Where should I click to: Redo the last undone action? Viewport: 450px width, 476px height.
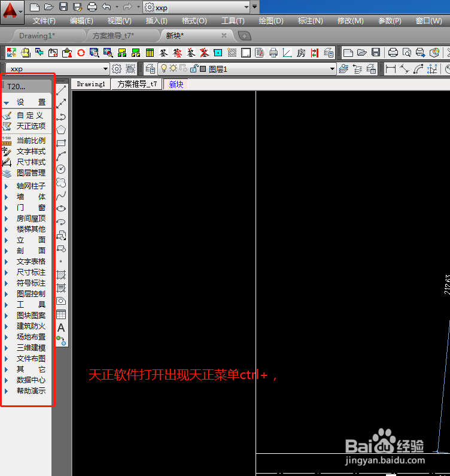pyautogui.click(x=127, y=7)
